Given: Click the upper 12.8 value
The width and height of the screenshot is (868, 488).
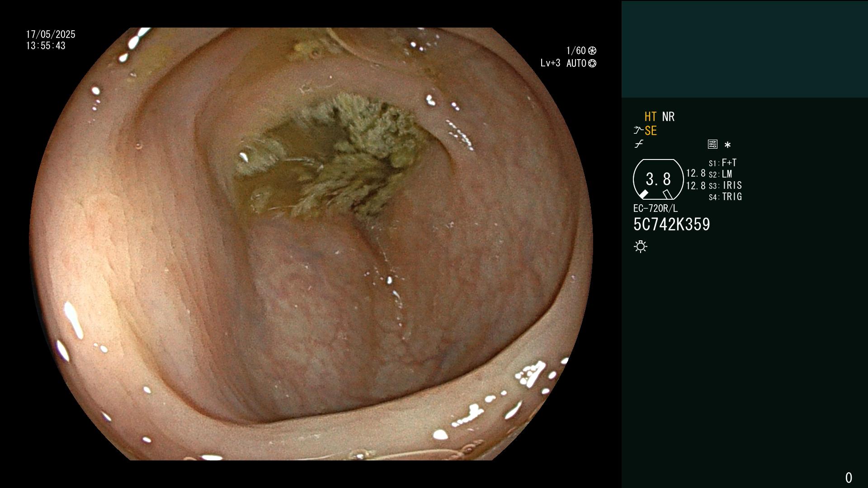Looking at the screenshot, I should [696, 173].
